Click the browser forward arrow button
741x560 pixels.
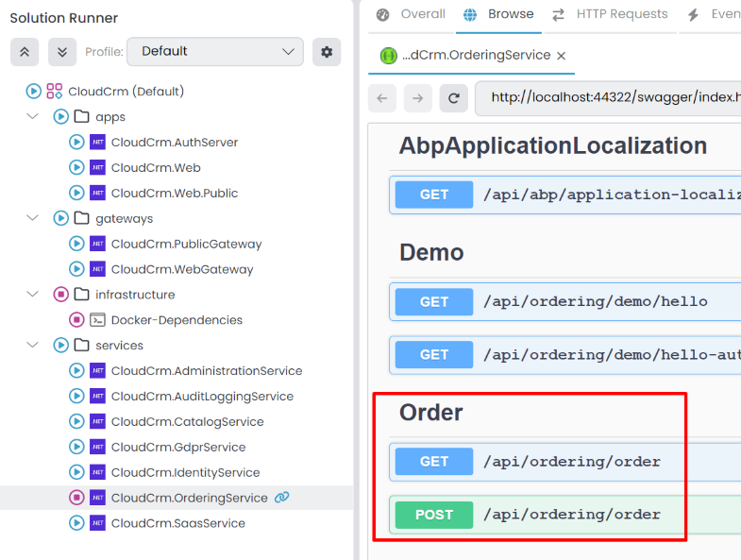pyautogui.click(x=417, y=98)
